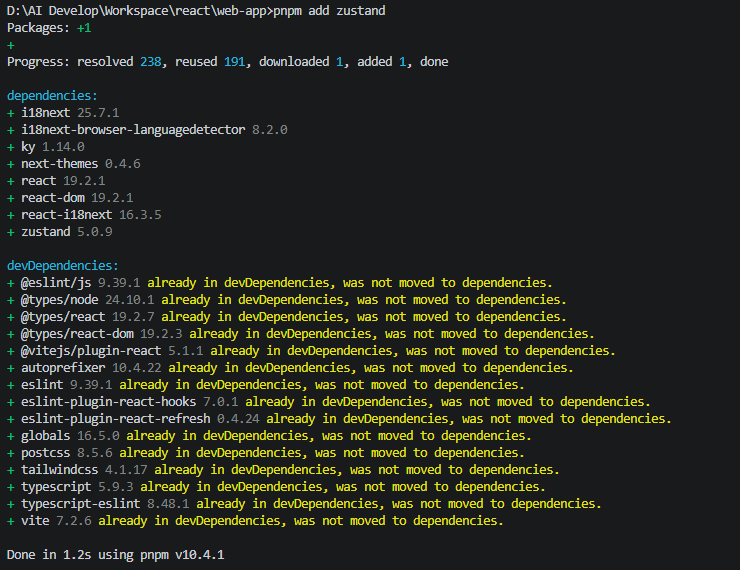The image size is (740, 570).
Task: Click the 'pnpm add zustand' command text
Action: point(329,11)
